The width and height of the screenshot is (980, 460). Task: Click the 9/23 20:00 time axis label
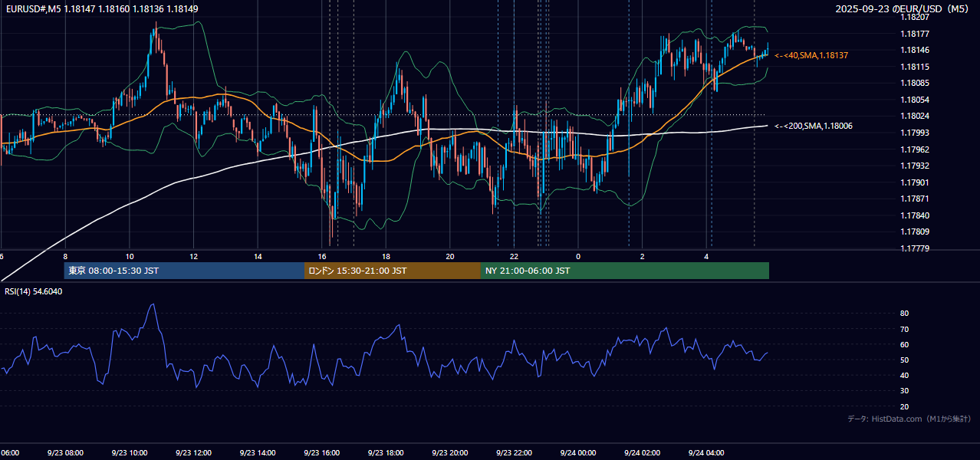tap(450, 453)
